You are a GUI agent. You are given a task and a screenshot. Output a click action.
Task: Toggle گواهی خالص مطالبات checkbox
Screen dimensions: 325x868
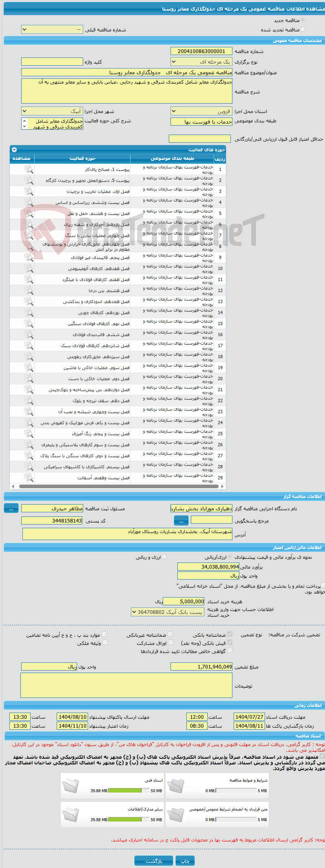pyautogui.click(x=230, y=651)
